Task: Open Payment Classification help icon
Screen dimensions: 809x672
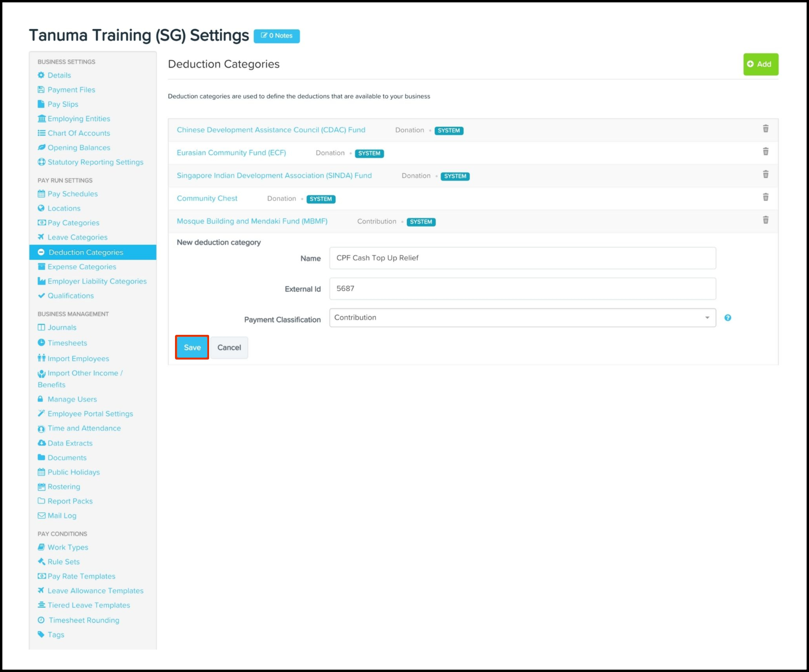Action: [727, 318]
